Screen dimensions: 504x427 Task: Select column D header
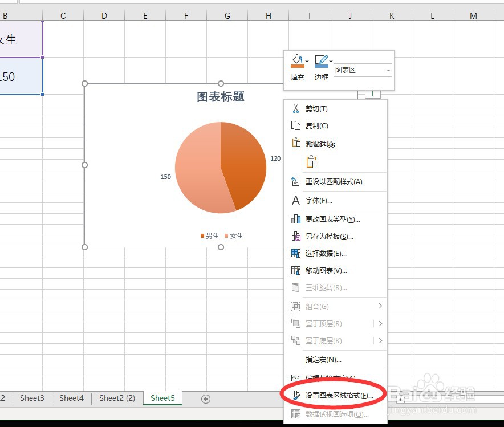click(104, 15)
